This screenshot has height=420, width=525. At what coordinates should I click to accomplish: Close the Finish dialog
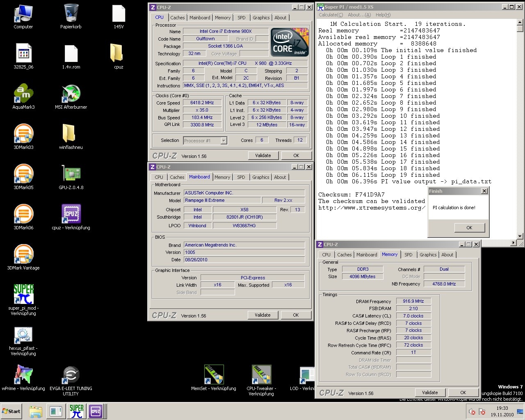tap(484, 191)
